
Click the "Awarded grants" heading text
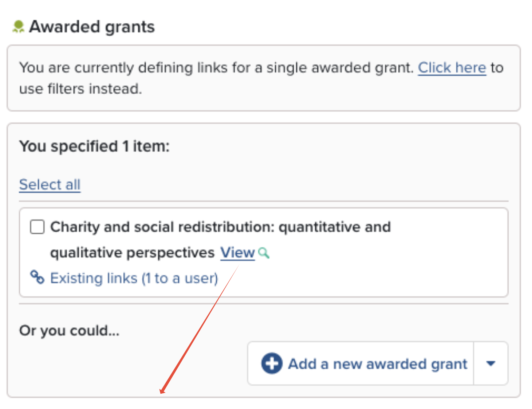click(92, 27)
